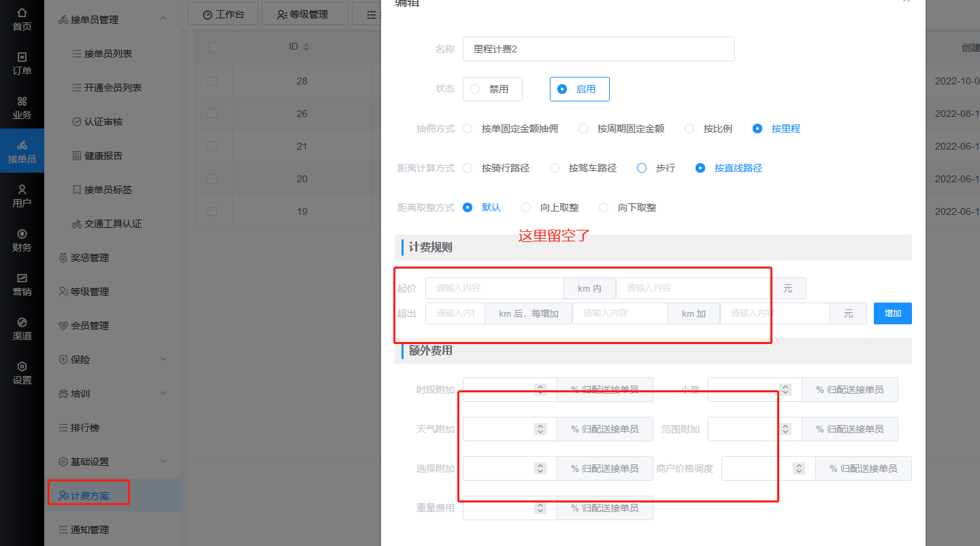Open the 财务 section icon
The image size is (980, 546).
tap(22, 234)
